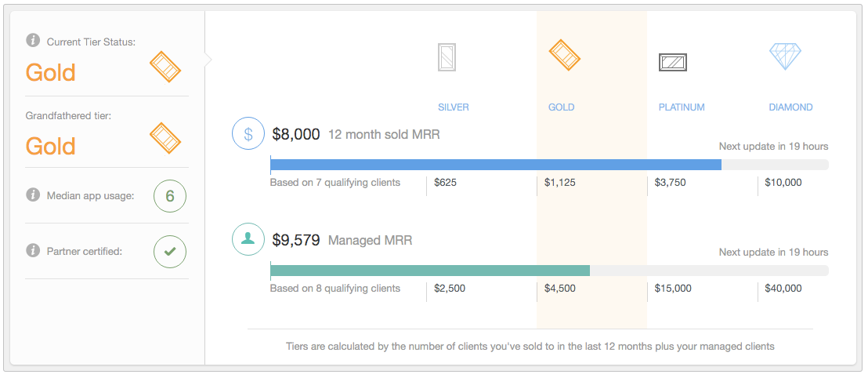868x378 pixels.
Task: Click the side panel pointer arrow
Action: pos(208,60)
